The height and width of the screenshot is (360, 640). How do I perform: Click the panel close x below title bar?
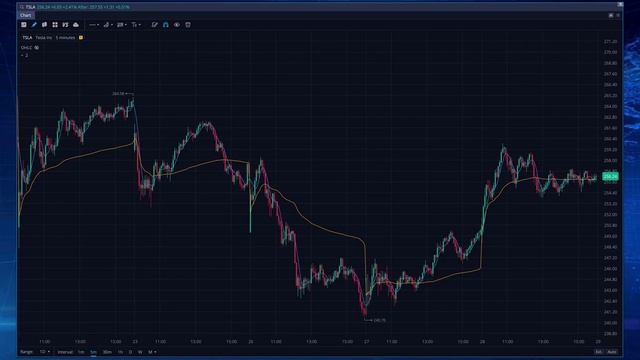tap(618, 16)
